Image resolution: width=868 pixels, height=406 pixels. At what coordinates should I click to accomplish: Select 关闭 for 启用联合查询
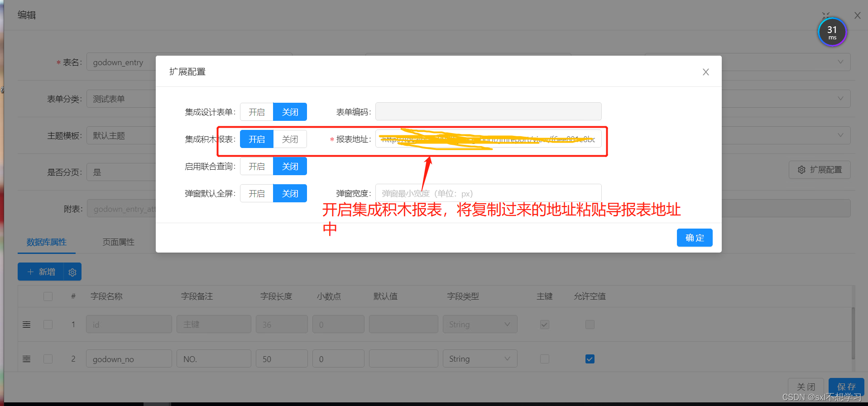pyautogui.click(x=290, y=166)
